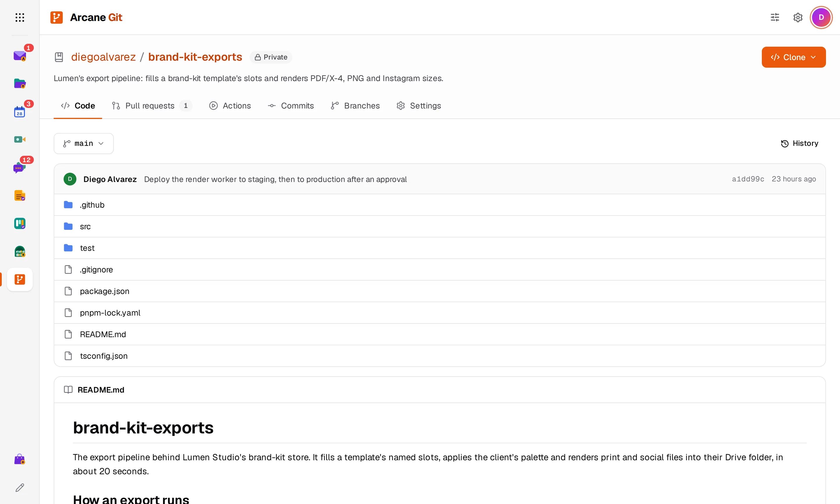
Task: Open the tsconfig.json file
Action: [440, 356]
